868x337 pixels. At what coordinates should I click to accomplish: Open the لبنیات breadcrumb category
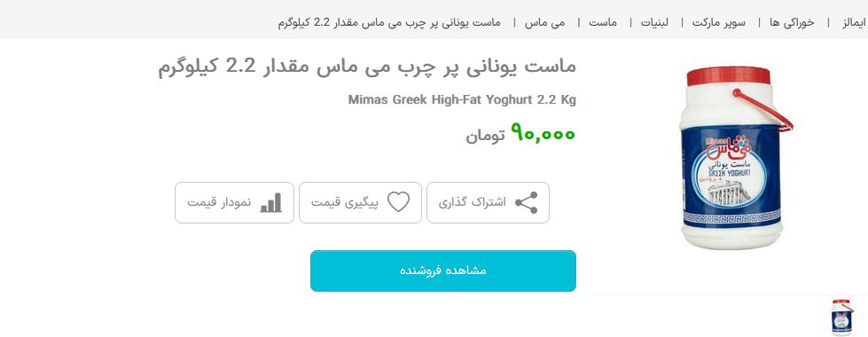click(655, 23)
